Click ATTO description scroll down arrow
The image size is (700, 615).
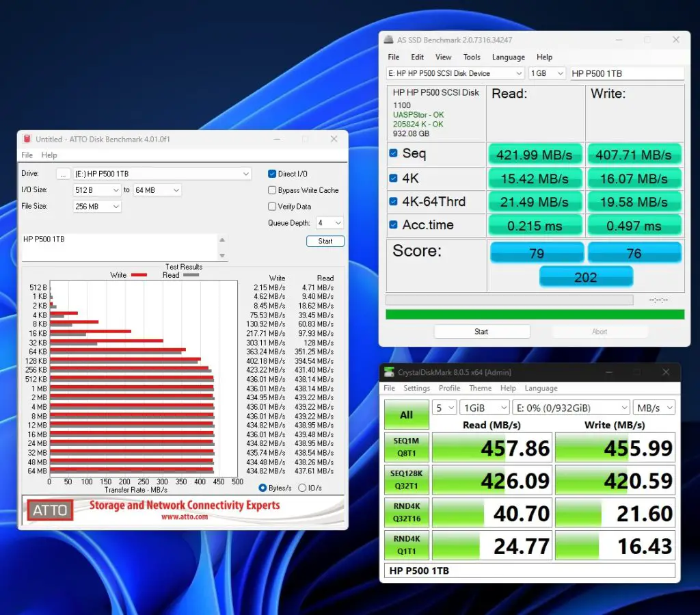coord(222,255)
